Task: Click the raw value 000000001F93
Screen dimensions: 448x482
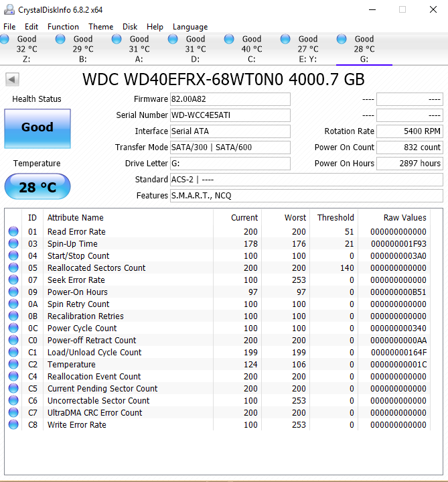Action: (398, 244)
